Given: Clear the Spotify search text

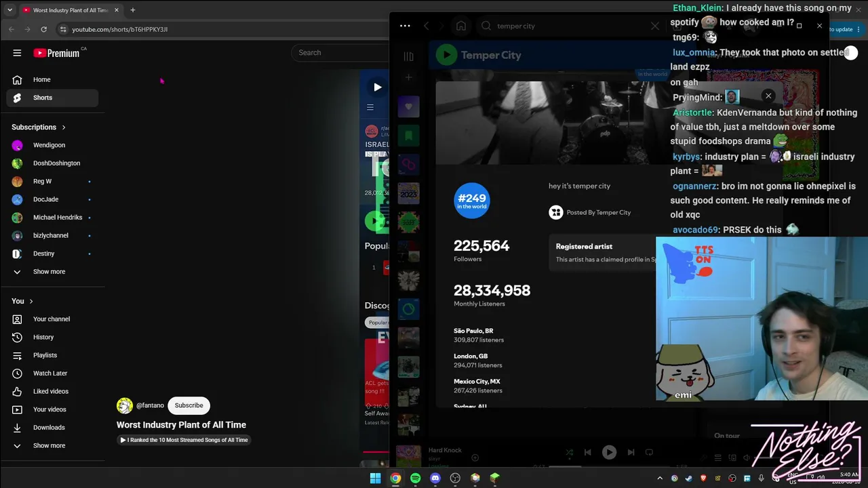Looking at the screenshot, I should [654, 26].
